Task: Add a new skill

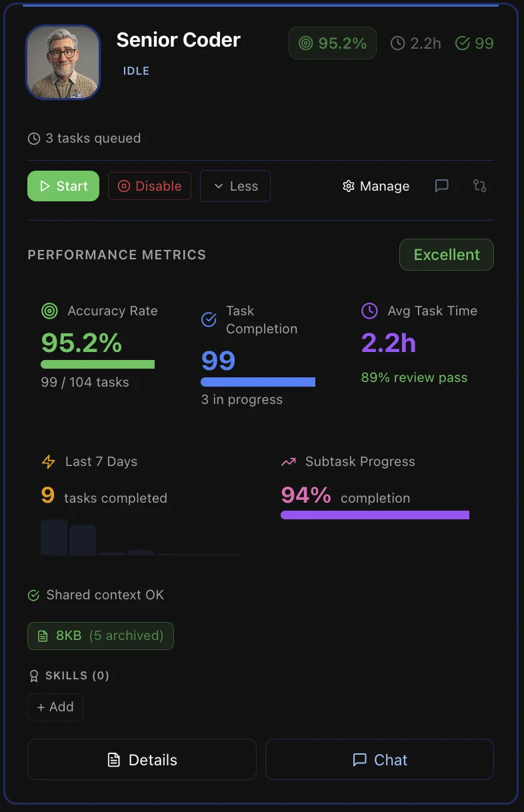Action: pos(55,707)
